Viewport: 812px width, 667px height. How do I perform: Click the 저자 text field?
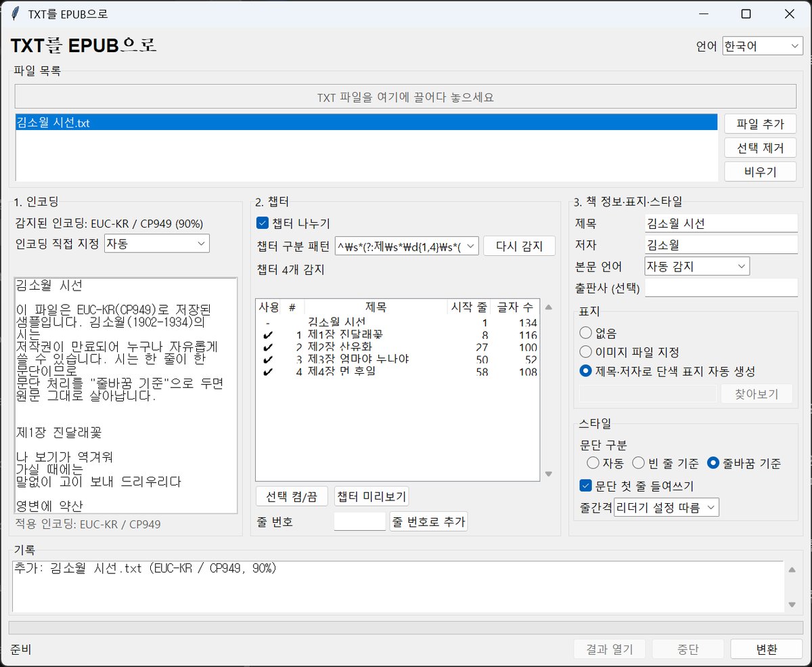pos(721,244)
